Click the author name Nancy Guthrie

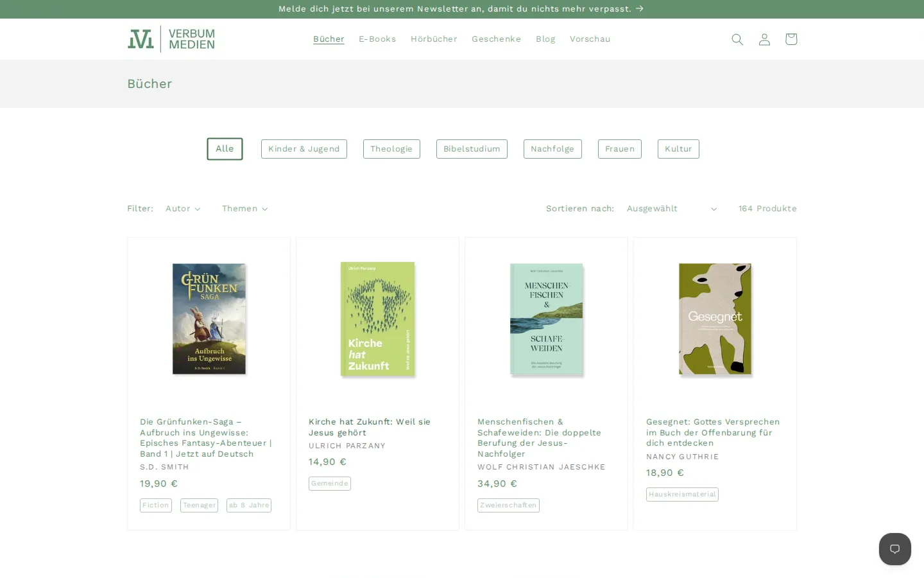(x=683, y=457)
